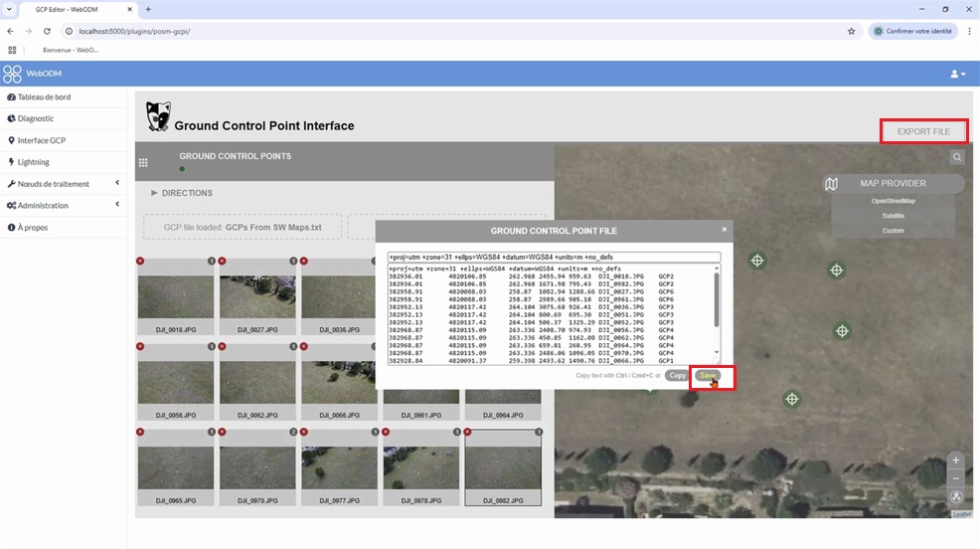This screenshot has width=980, height=549.
Task: Click the map icon below the zoom-out button
Action: pos(956,496)
